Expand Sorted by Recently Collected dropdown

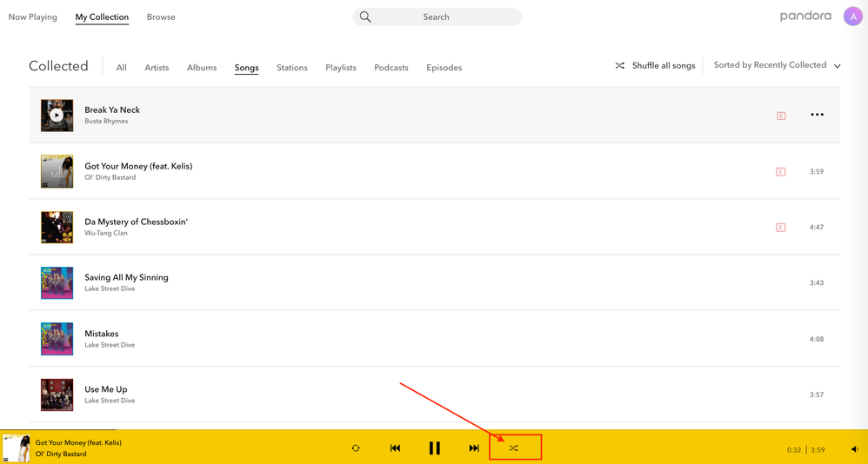(x=770, y=65)
